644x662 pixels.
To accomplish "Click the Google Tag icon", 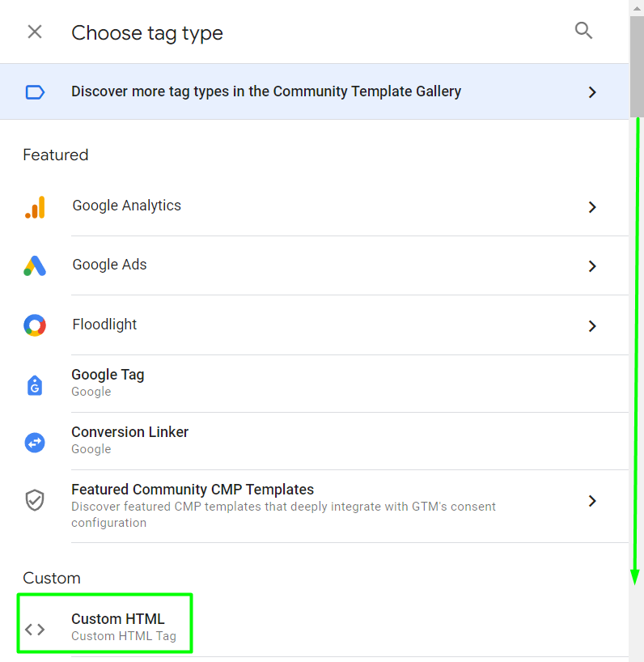I will [x=35, y=384].
